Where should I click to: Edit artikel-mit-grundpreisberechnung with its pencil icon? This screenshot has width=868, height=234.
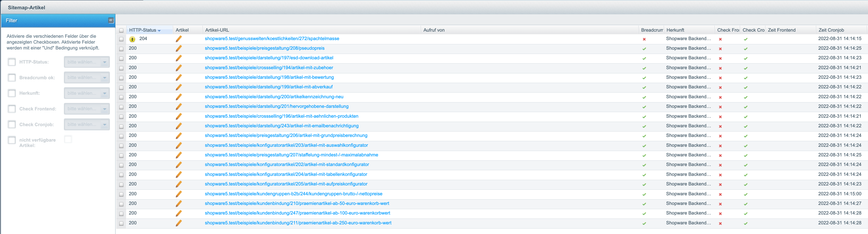point(179,136)
